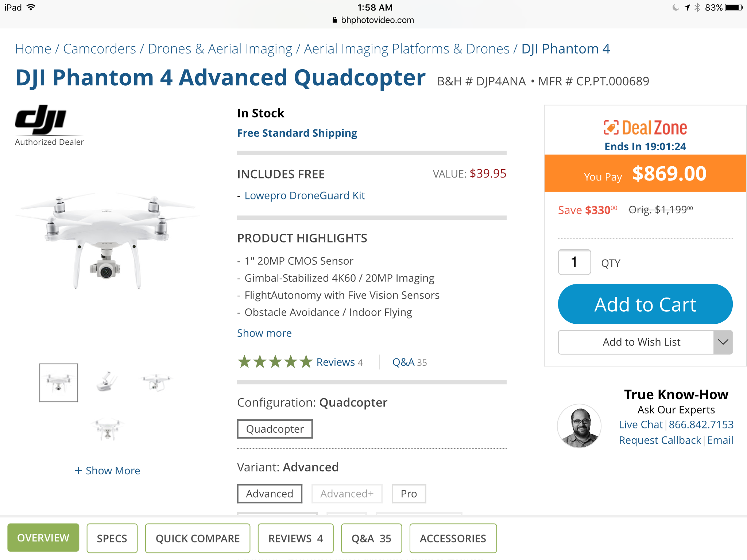Tap the lock icon beside bhphotovideo.com
This screenshot has height=560, width=747.
334,20
